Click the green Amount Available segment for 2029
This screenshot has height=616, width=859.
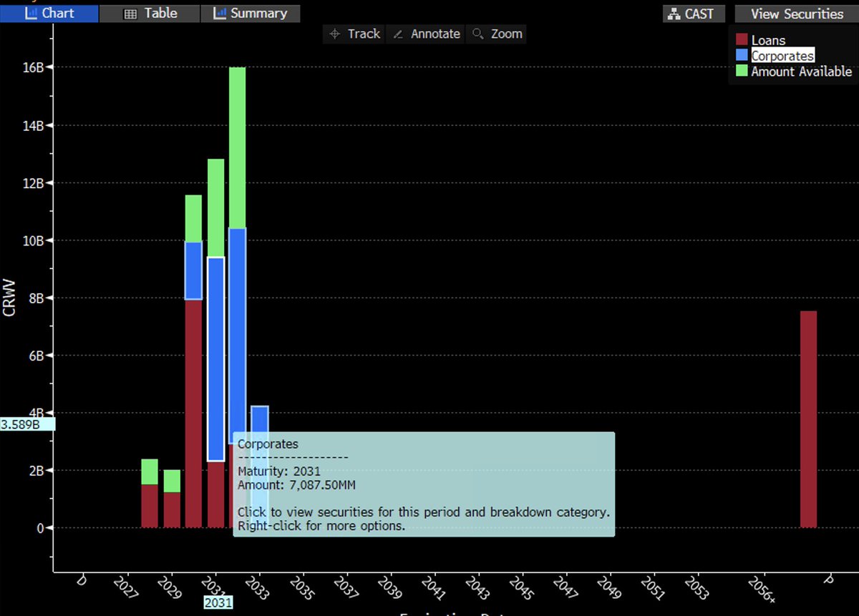[x=172, y=481]
